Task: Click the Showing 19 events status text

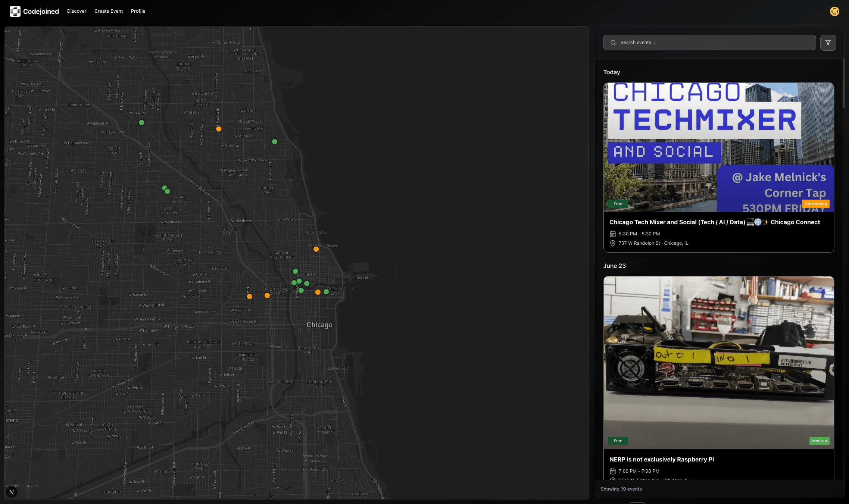Action: (621, 489)
